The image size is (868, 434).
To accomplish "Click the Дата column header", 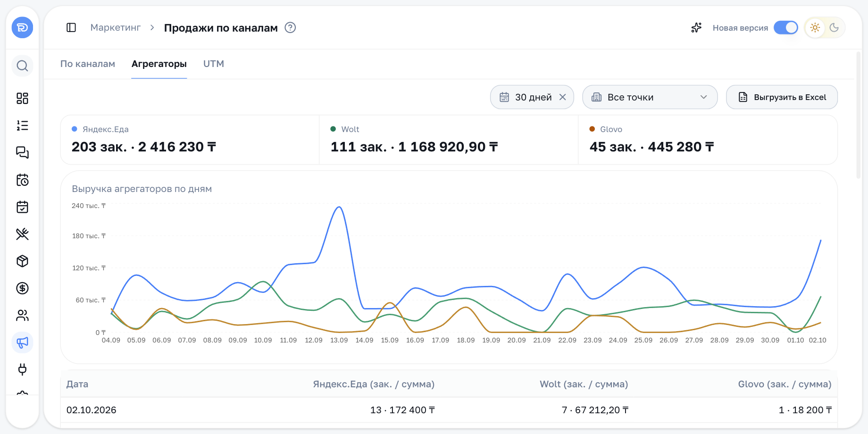I will click(x=77, y=384).
